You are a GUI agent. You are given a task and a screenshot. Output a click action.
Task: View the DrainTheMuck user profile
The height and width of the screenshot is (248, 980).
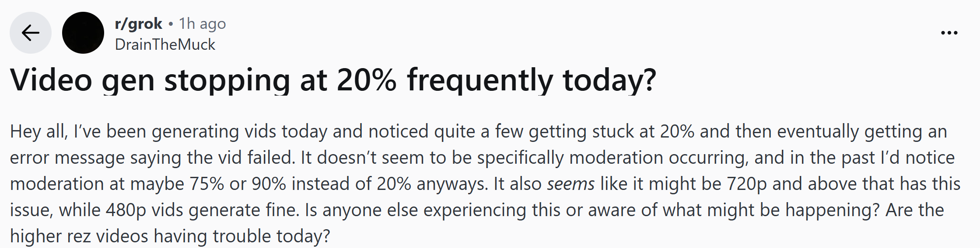165,44
